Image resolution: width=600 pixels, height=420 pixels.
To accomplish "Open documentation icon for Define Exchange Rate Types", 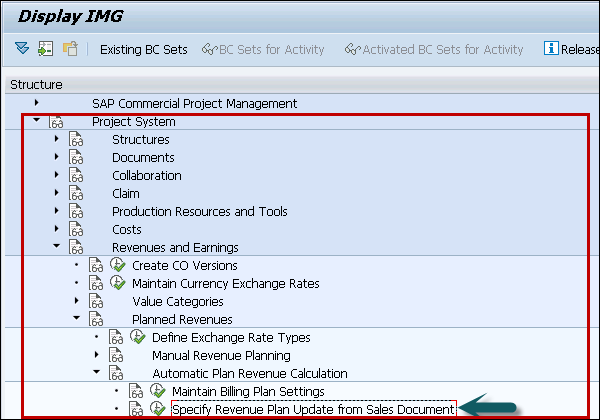I will [116, 337].
